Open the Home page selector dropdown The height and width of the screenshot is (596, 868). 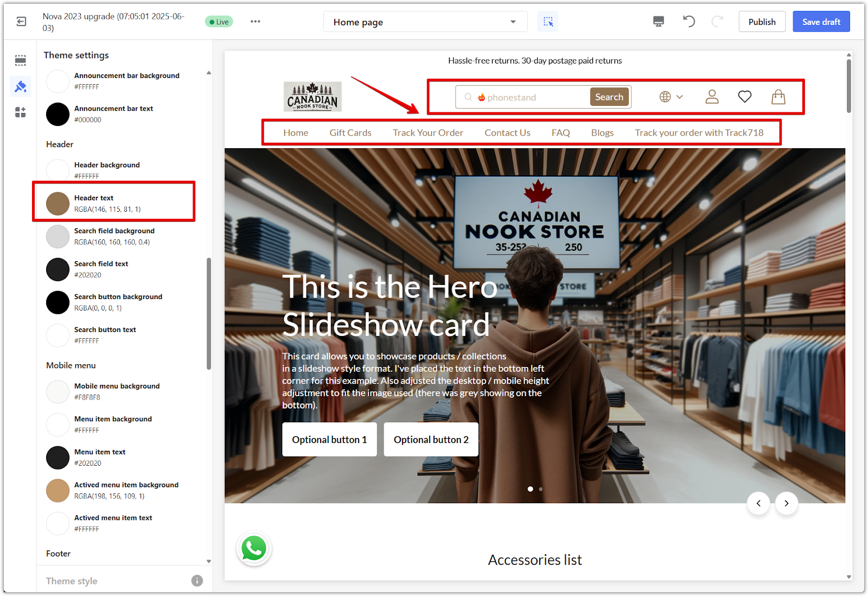[x=425, y=22]
